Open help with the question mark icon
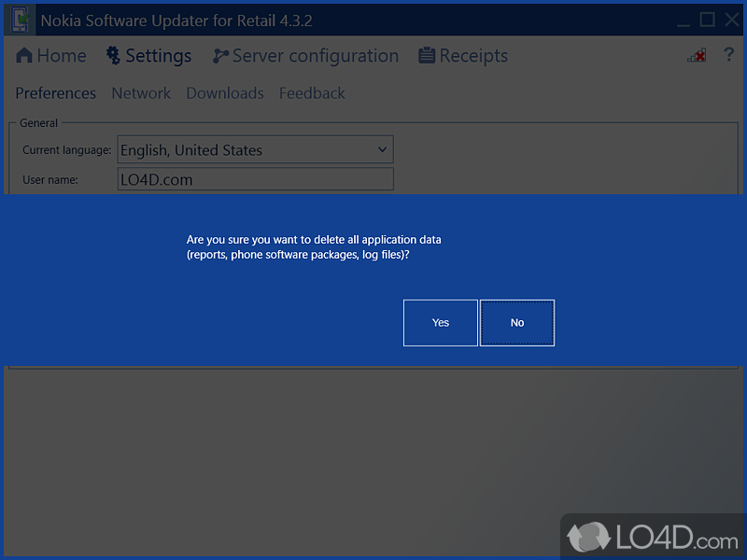This screenshot has width=747, height=560. 728,55
